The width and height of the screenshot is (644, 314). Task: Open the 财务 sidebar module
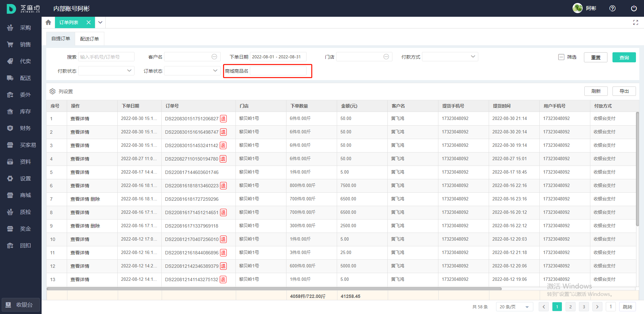click(21, 128)
